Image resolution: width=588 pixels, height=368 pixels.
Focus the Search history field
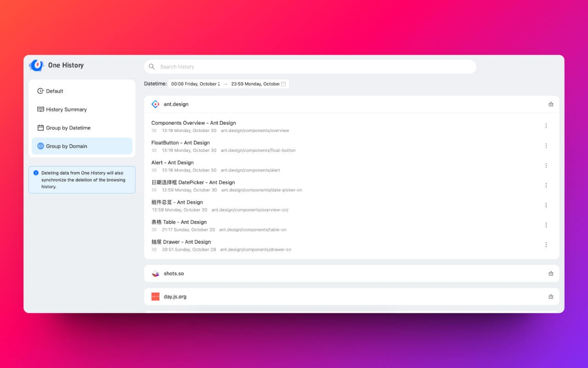310,67
